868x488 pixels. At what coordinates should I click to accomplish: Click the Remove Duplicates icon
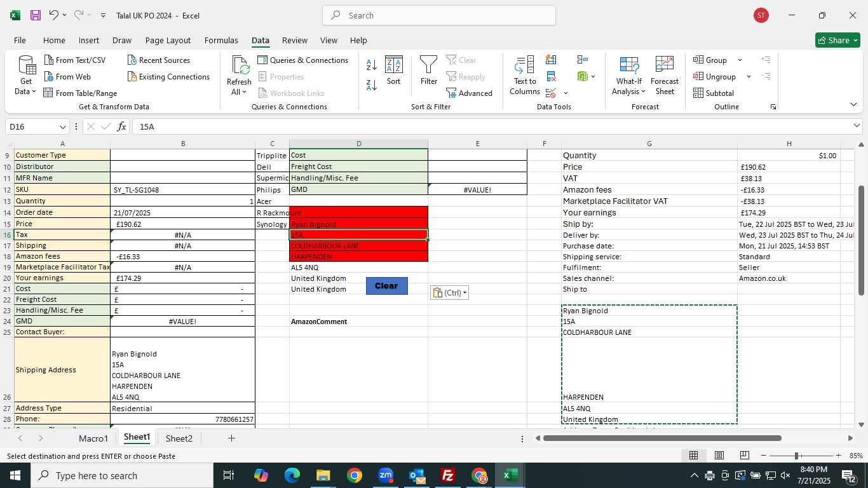[x=551, y=77]
